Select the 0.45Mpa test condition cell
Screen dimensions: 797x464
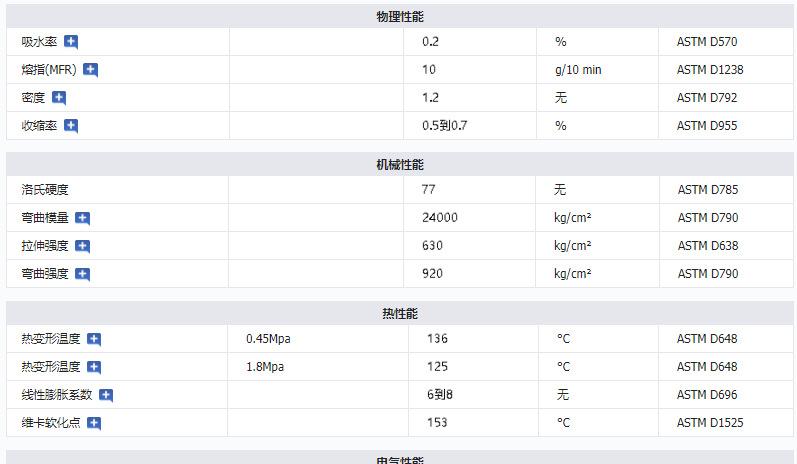(268, 339)
